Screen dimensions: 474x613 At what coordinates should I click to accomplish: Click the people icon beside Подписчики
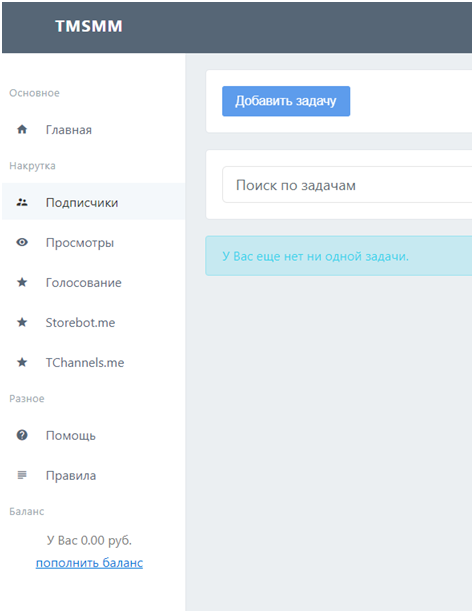coord(22,203)
